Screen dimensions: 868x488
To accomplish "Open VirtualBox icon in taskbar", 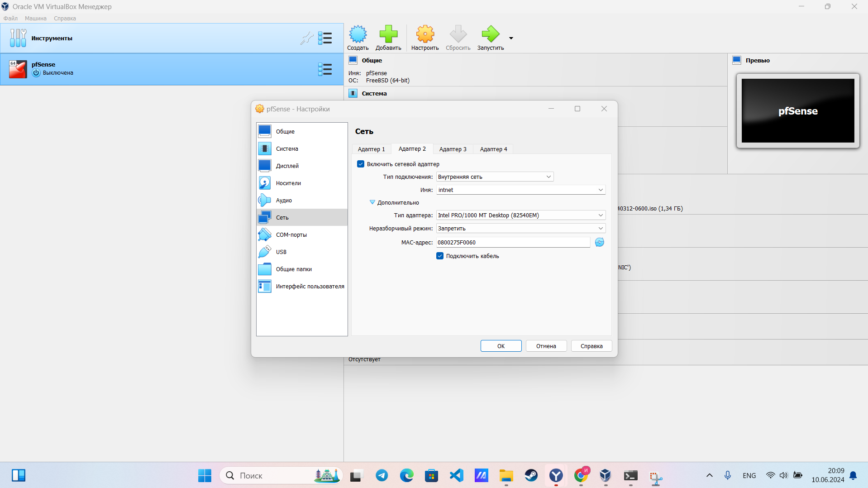I will click(x=606, y=475).
